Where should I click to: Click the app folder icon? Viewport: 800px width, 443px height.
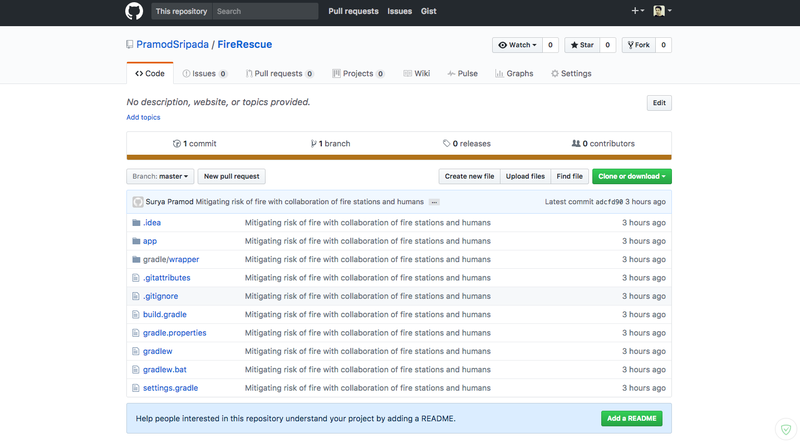click(x=136, y=241)
